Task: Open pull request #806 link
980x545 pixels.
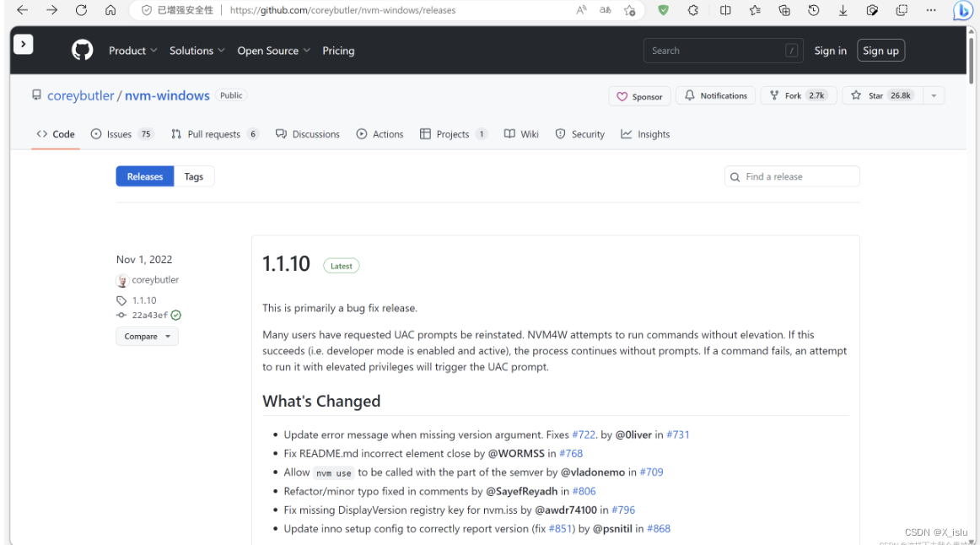Action: pyautogui.click(x=584, y=491)
